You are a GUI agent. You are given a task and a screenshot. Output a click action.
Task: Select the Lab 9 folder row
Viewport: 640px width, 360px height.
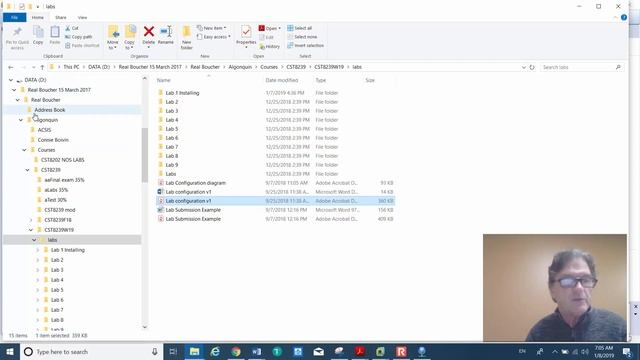[276, 165]
